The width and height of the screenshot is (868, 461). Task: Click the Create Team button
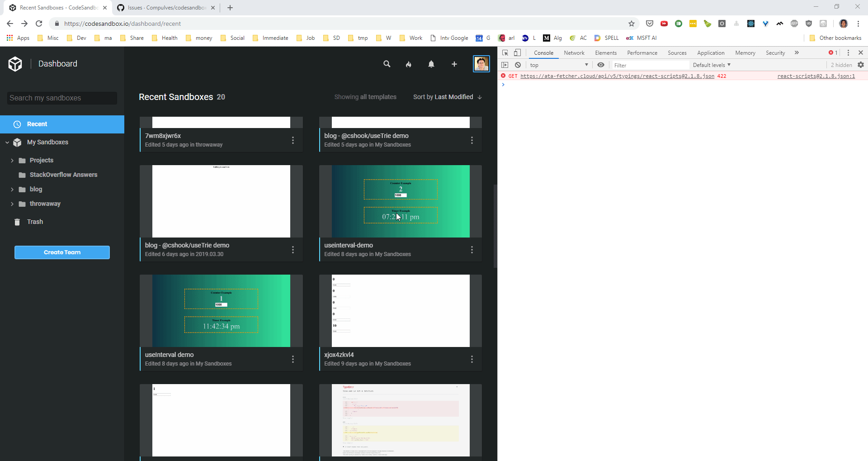point(62,252)
